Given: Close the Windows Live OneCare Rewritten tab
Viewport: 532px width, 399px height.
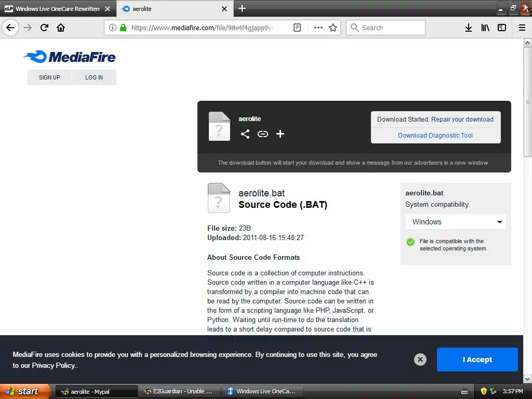Looking at the screenshot, I should [x=108, y=9].
